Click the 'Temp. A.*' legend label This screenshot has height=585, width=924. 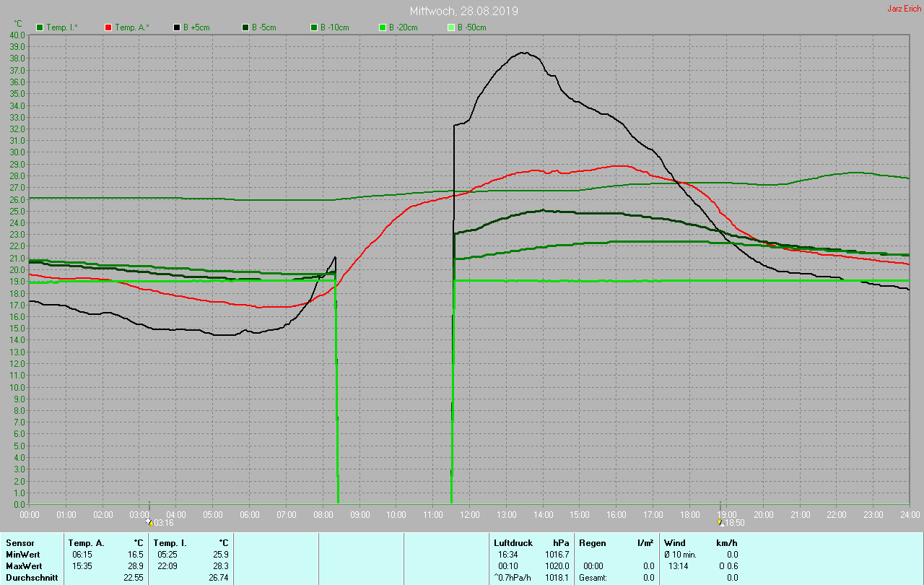click(x=132, y=27)
